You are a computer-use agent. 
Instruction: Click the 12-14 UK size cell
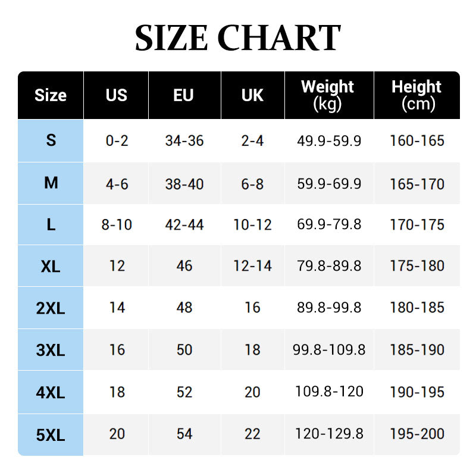tap(252, 266)
